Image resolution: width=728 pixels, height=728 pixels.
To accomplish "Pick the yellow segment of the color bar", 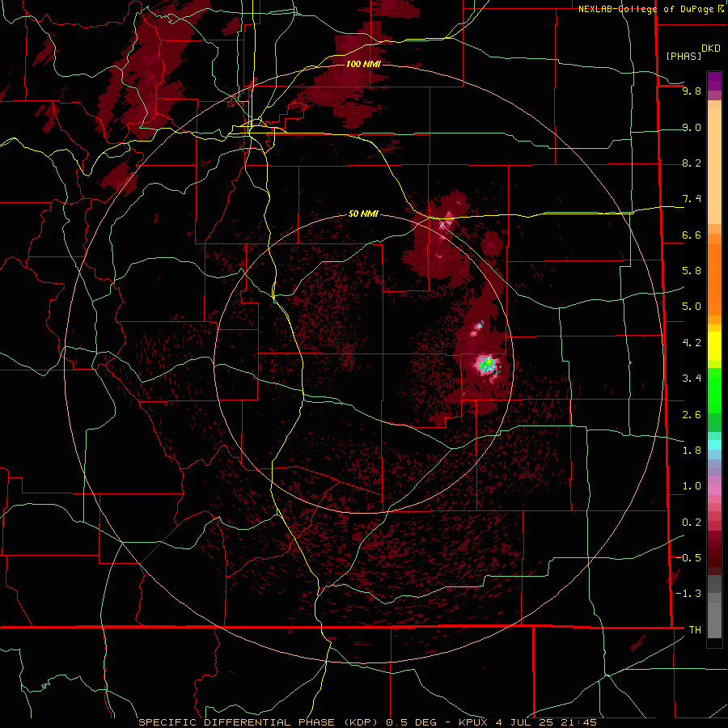I will 714,346.
